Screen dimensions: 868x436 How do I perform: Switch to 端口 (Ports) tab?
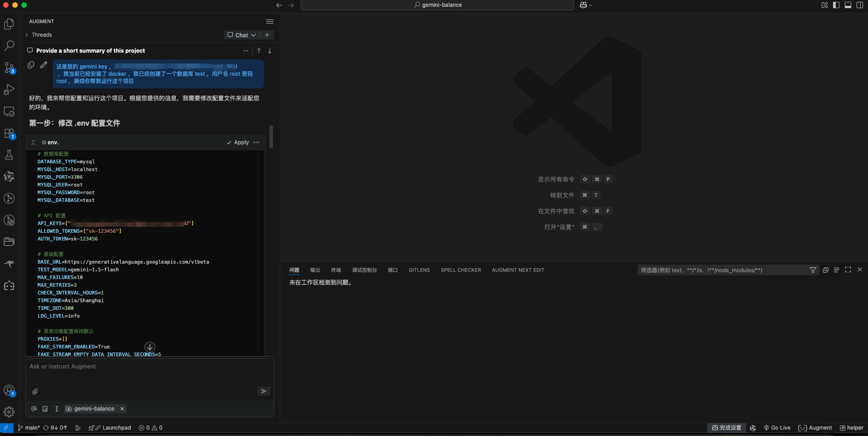pyautogui.click(x=393, y=270)
